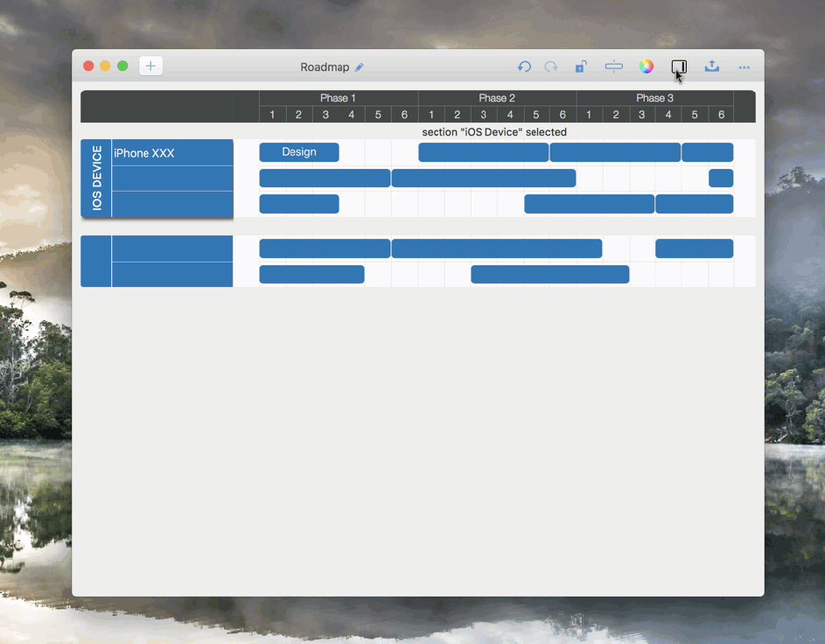Toggle the sidebar inspector panel
Screen dimensions: 825x644
pyautogui.click(x=679, y=66)
